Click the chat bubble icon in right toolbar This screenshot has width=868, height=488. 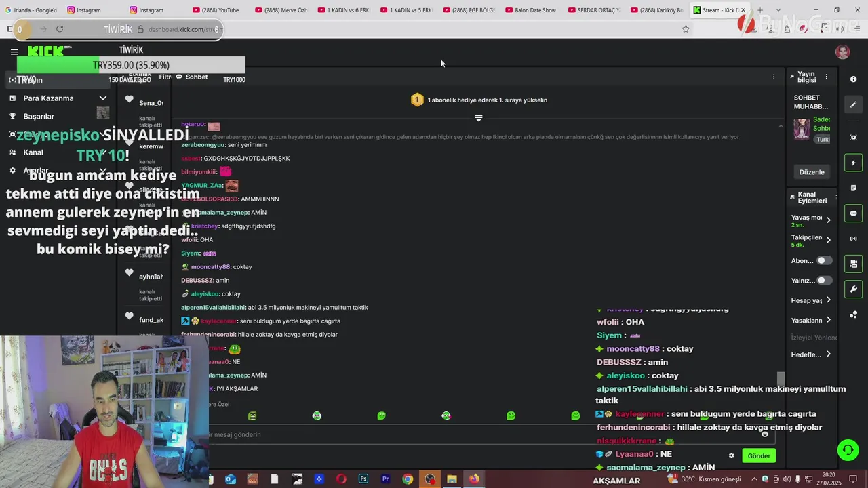[x=853, y=213]
